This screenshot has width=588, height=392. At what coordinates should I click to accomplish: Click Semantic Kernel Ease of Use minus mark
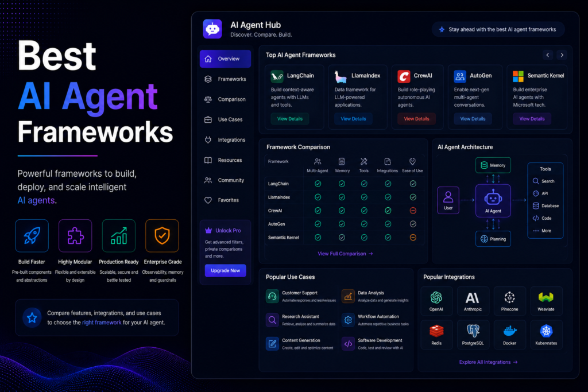[413, 237]
